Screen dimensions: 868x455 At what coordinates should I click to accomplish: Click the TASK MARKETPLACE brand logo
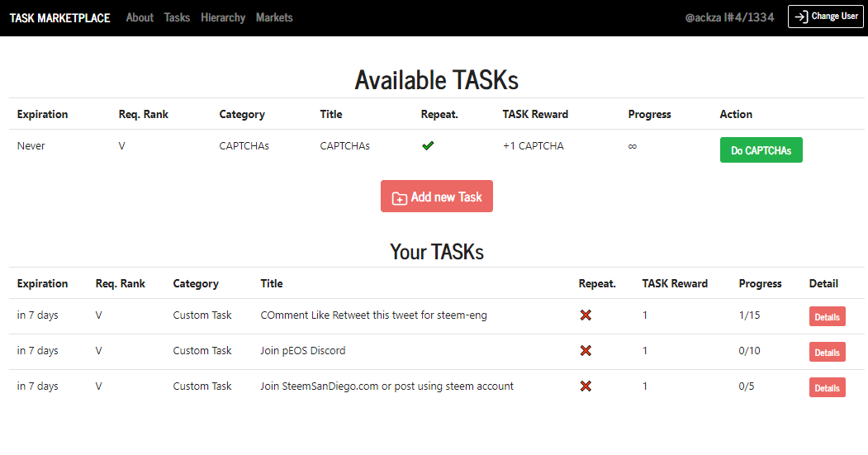coord(59,18)
